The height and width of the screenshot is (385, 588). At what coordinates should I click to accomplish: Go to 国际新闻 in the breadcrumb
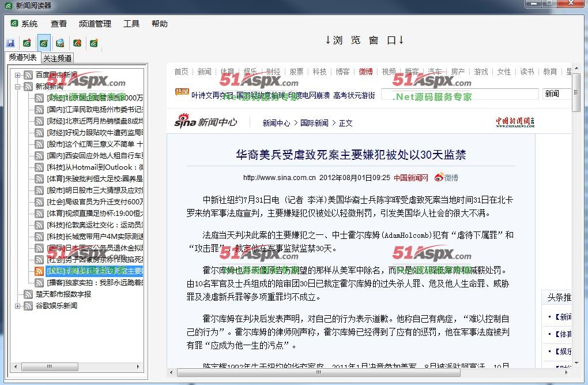[x=314, y=123]
